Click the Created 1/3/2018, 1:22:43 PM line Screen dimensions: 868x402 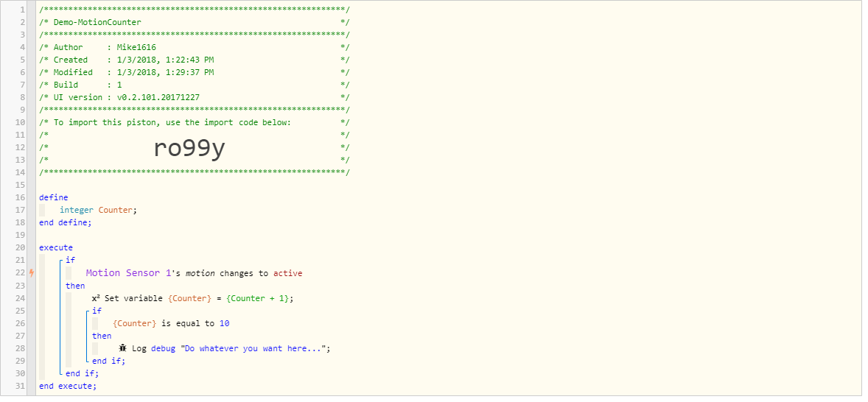(195, 60)
